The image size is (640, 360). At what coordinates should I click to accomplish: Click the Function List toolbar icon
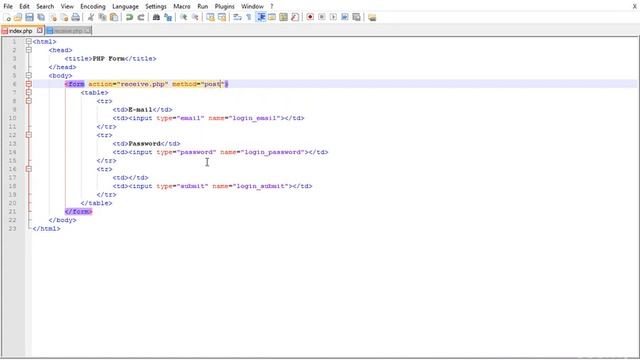coord(295,17)
